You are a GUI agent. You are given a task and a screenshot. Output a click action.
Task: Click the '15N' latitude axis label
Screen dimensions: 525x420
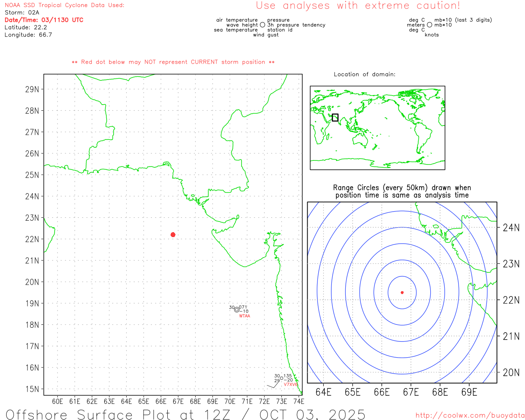[32, 389]
